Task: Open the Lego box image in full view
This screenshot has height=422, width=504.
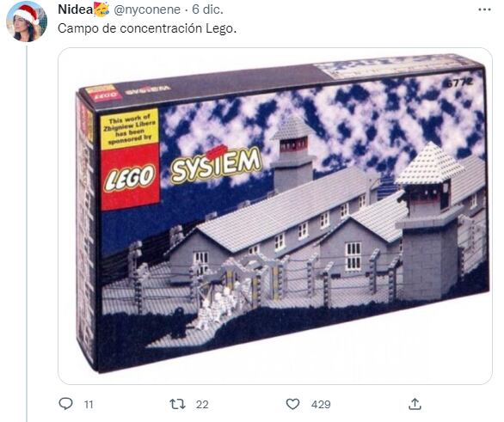Action: pyautogui.click(x=275, y=216)
